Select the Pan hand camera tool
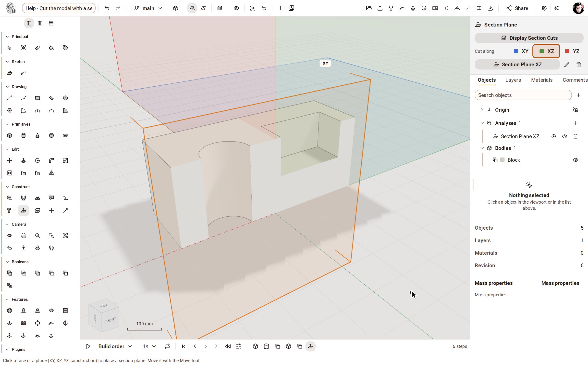Screen dimensions: 588x368 coord(24,236)
